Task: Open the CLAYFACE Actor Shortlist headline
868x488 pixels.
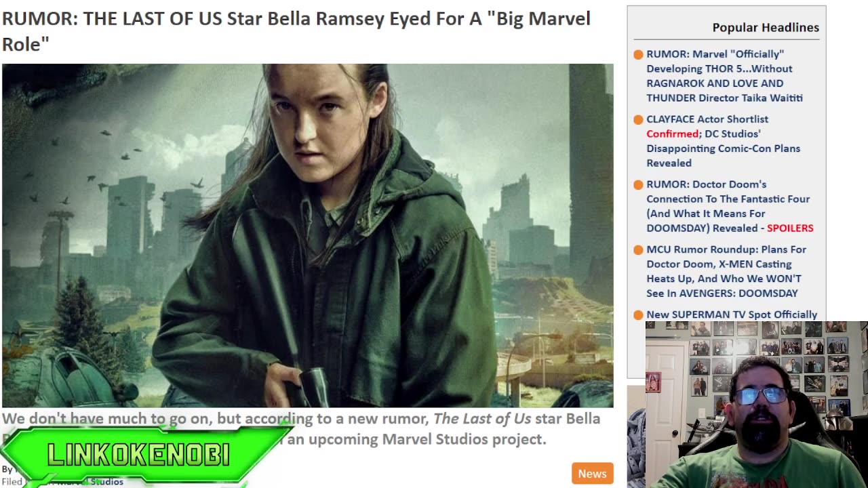Action: point(723,141)
